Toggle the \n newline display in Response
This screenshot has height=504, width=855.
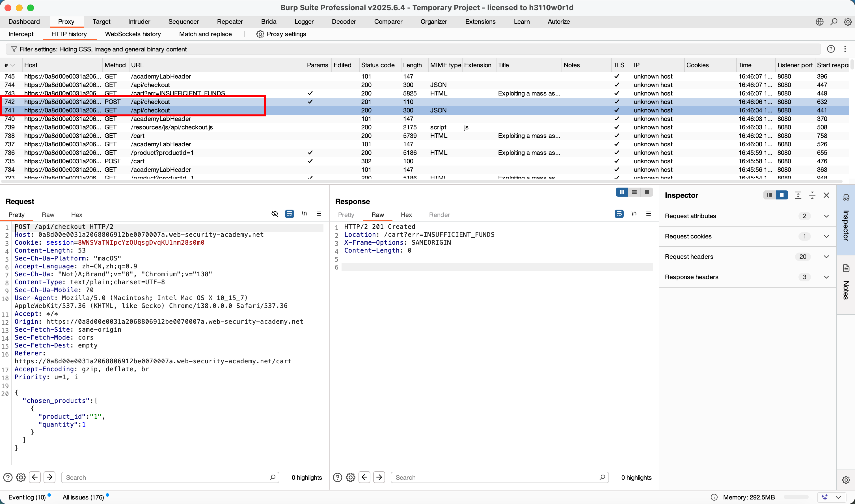tap(634, 214)
